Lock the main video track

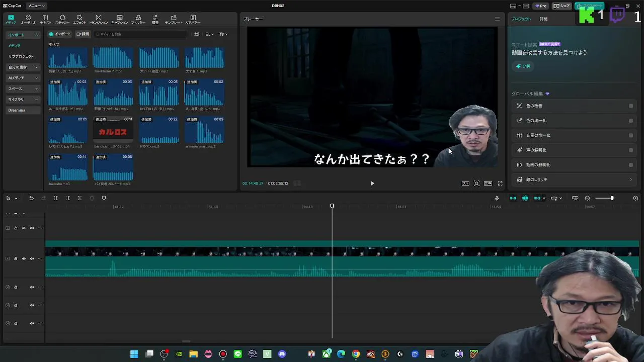15,258
